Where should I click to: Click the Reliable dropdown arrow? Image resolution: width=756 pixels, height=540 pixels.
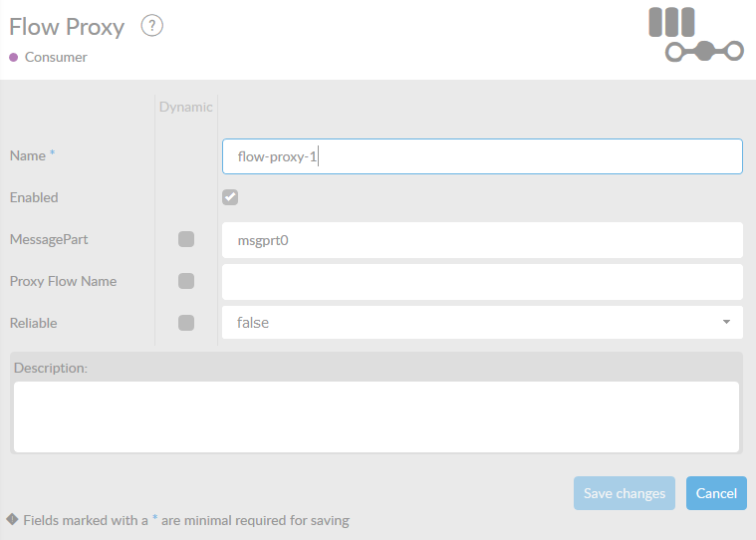point(726,323)
